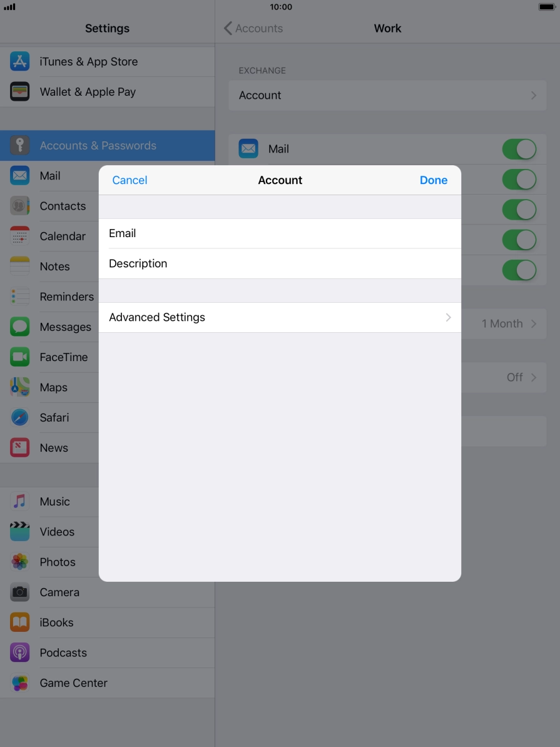Open the Calendar icon
The height and width of the screenshot is (747, 560).
pos(19,236)
